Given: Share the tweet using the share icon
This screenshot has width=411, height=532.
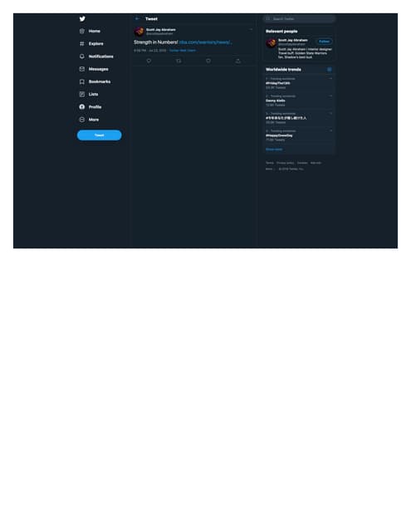Looking at the screenshot, I should pos(238,61).
